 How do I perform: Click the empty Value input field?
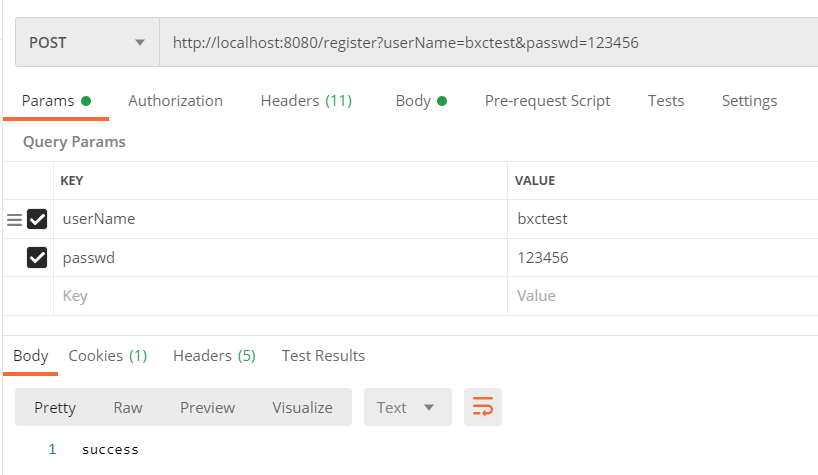click(x=663, y=296)
